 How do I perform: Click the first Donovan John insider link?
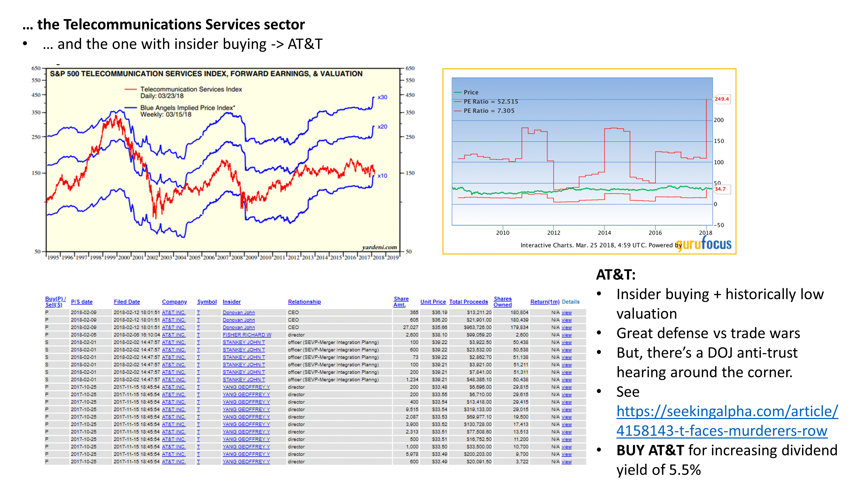coord(238,313)
